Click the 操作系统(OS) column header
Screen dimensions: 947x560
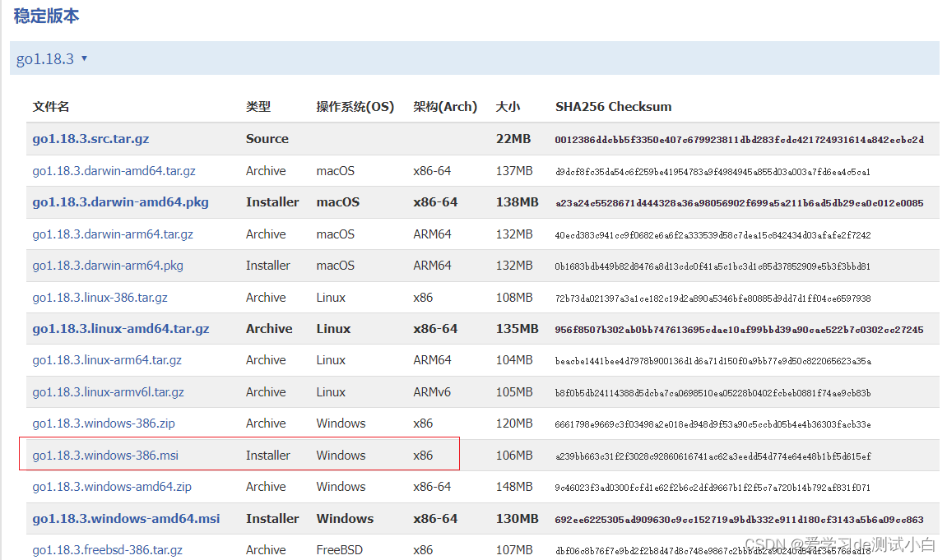355,107
